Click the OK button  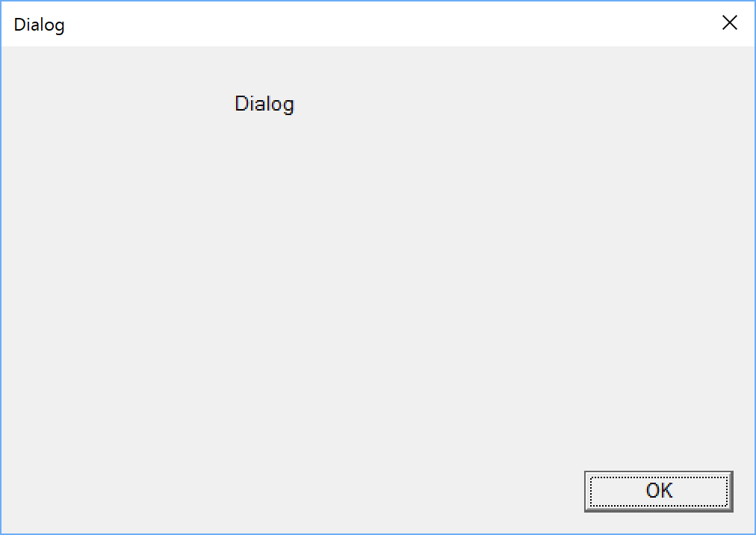659,491
